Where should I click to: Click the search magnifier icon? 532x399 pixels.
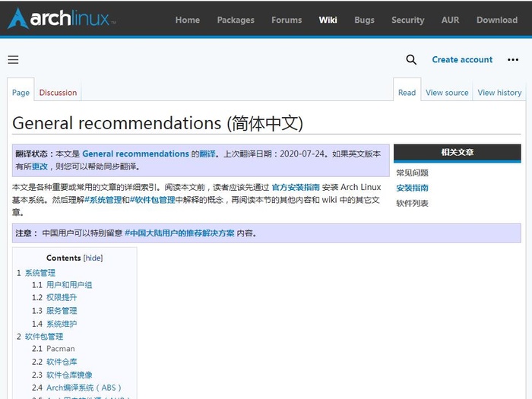point(411,60)
